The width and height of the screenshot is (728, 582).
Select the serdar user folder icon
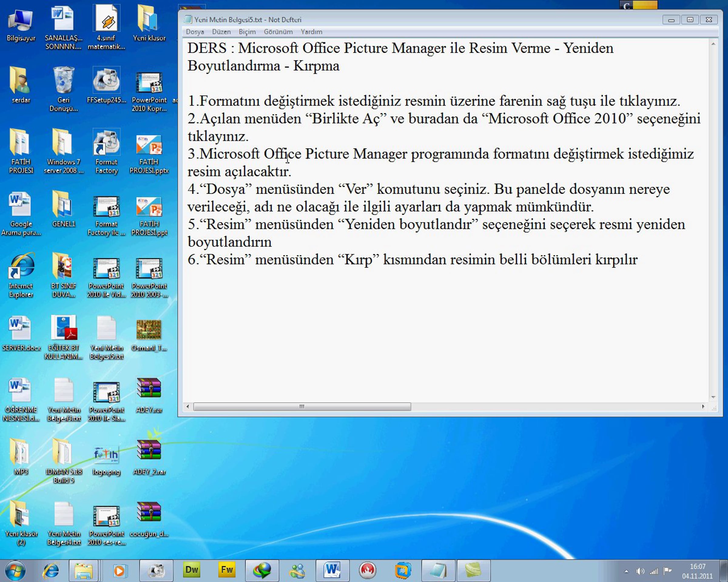coord(21,85)
